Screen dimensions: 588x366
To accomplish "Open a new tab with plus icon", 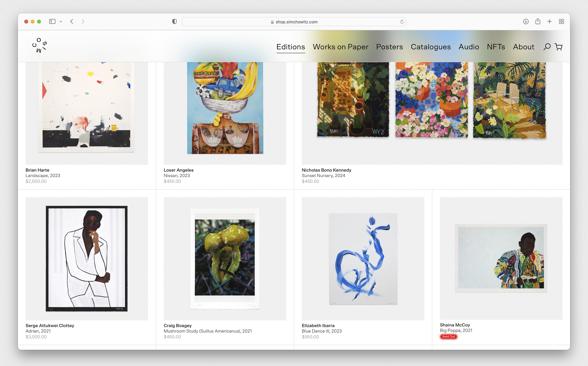I will tap(549, 22).
